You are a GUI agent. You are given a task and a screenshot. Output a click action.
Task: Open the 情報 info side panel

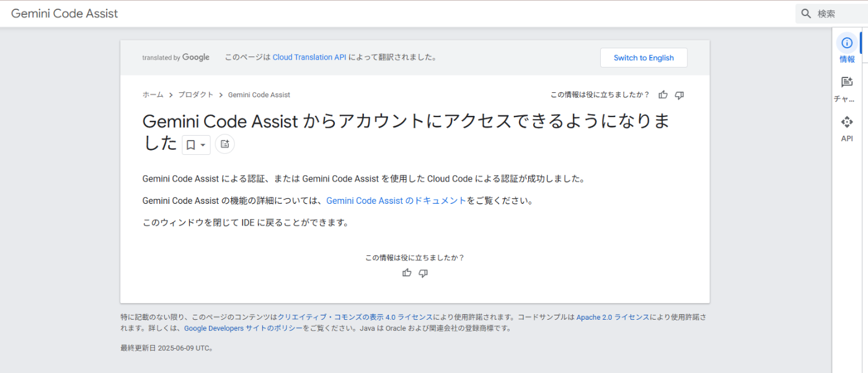coord(847,49)
